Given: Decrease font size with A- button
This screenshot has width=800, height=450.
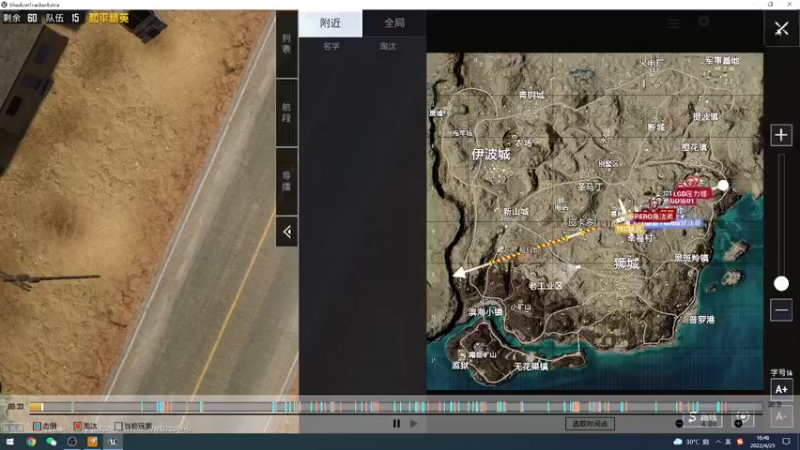Looking at the screenshot, I should pos(781,416).
